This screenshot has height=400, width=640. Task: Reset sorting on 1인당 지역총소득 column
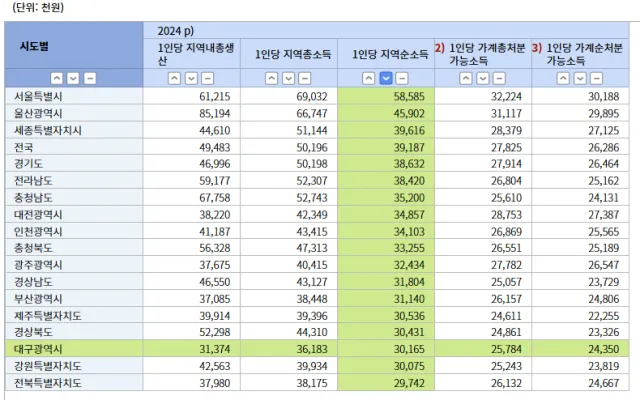(304, 78)
